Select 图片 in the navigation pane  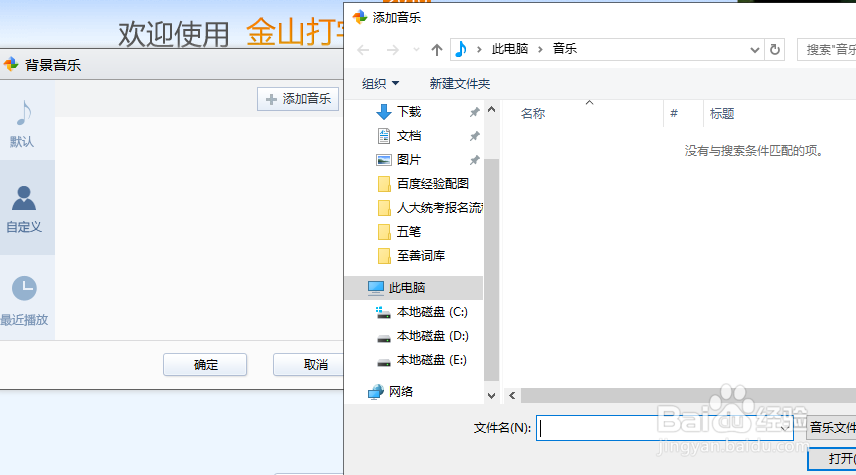point(409,160)
